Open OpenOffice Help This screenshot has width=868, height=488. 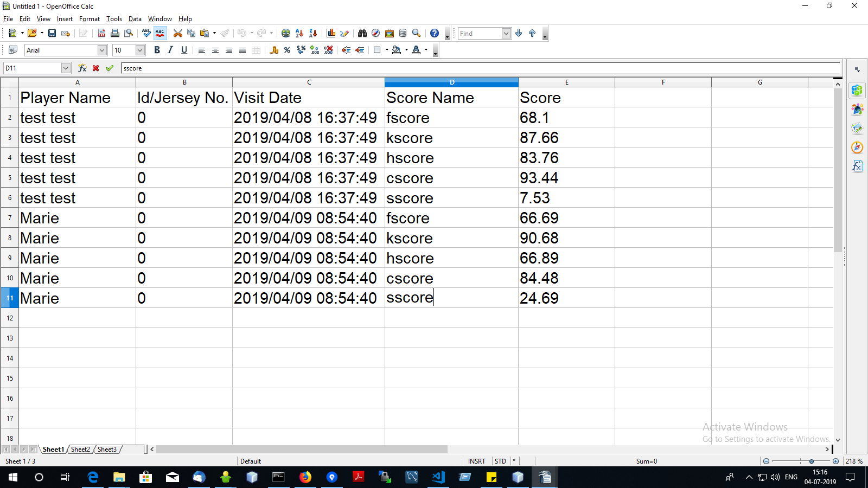pyautogui.click(x=435, y=33)
